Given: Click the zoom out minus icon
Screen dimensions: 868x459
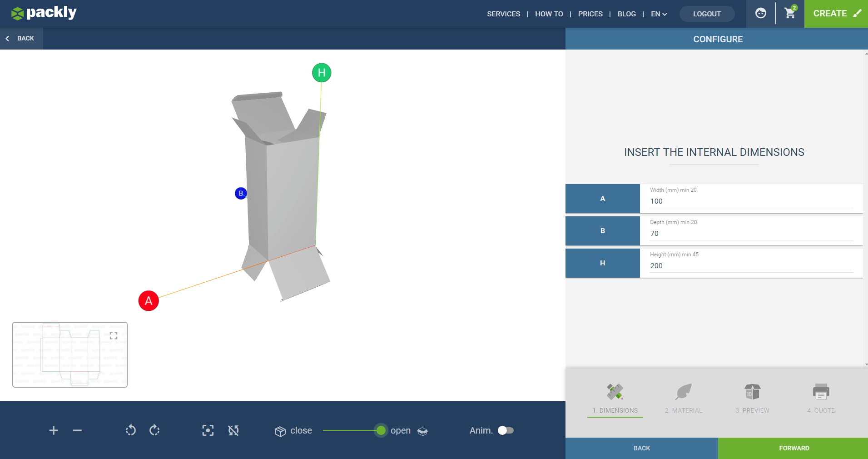Looking at the screenshot, I should tap(77, 430).
